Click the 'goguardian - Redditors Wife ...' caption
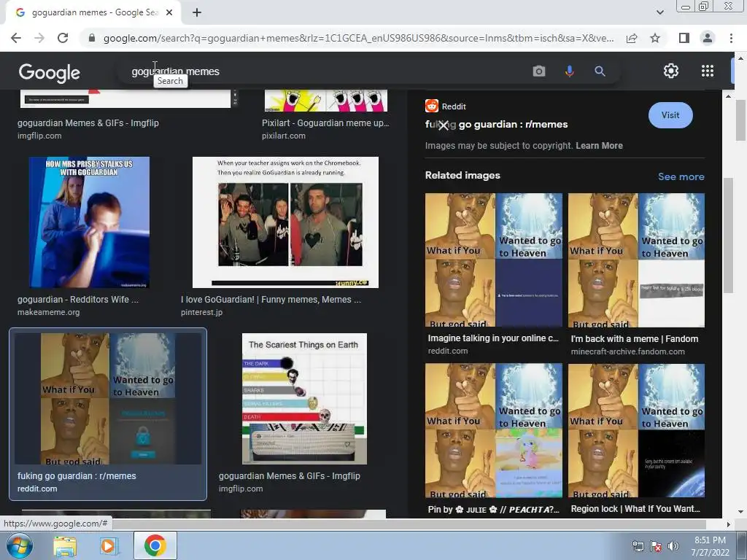 coord(78,300)
